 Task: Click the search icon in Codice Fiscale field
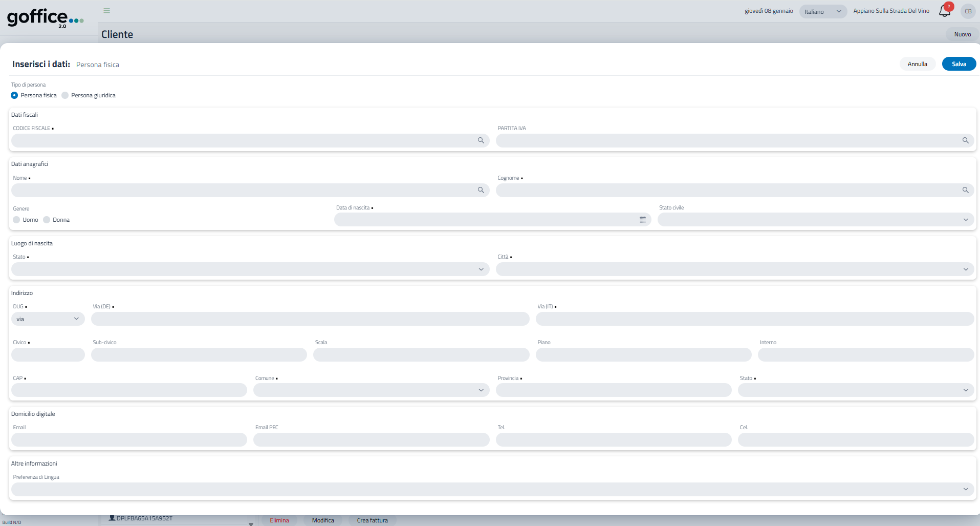point(481,140)
